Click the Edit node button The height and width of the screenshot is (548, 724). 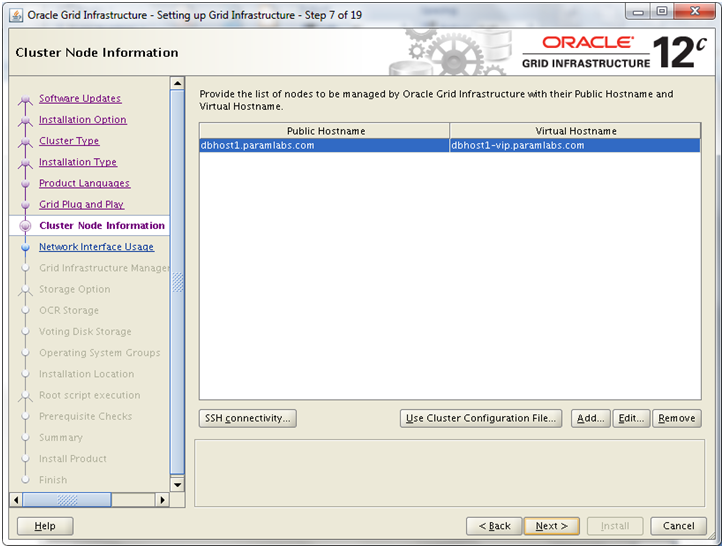(631, 418)
